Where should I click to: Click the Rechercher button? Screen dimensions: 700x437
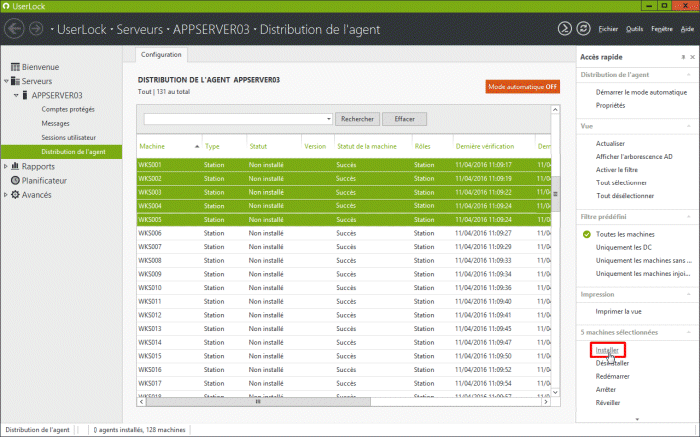[x=357, y=119]
